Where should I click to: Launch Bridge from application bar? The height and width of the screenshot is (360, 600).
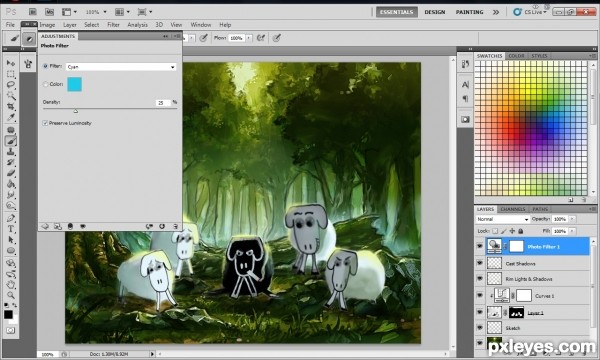tap(33, 12)
